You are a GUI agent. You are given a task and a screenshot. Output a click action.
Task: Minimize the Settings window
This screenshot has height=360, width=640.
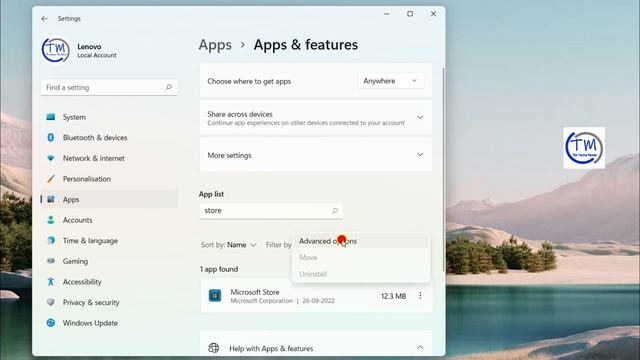(x=387, y=14)
